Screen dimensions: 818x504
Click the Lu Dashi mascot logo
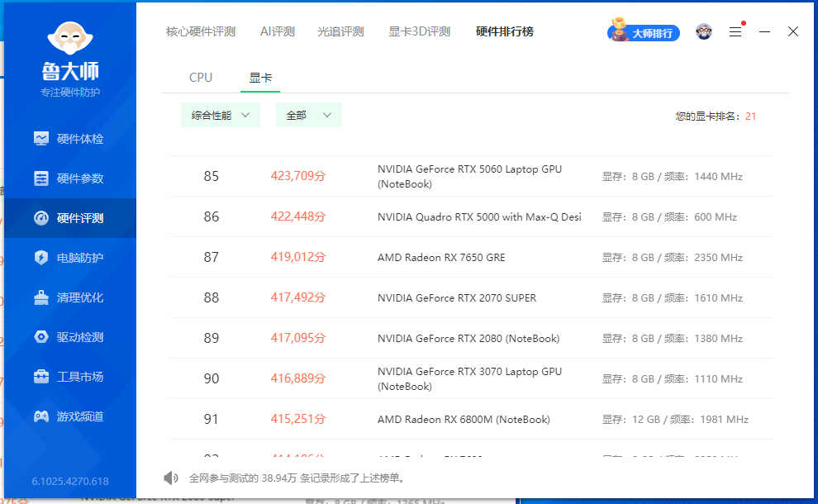point(70,38)
